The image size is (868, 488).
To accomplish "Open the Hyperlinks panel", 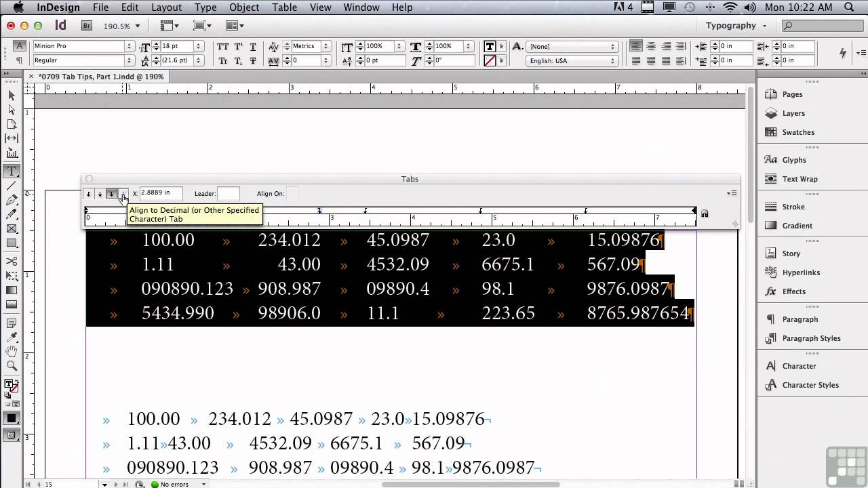I will (x=801, y=272).
